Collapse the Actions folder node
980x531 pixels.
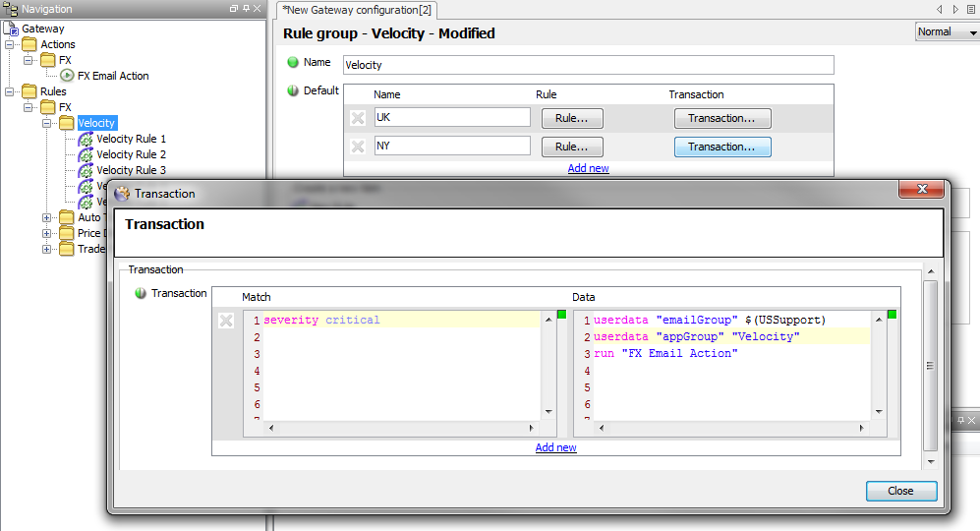tap(10, 44)
